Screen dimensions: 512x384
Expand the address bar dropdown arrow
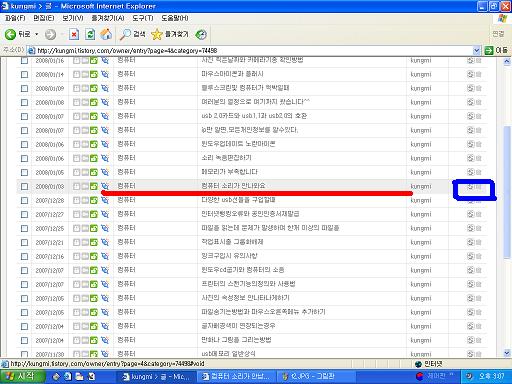point(477,51)
